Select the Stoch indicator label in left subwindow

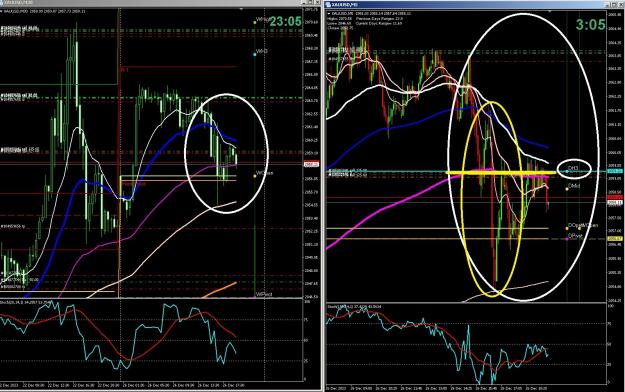(x=26, y=303)
